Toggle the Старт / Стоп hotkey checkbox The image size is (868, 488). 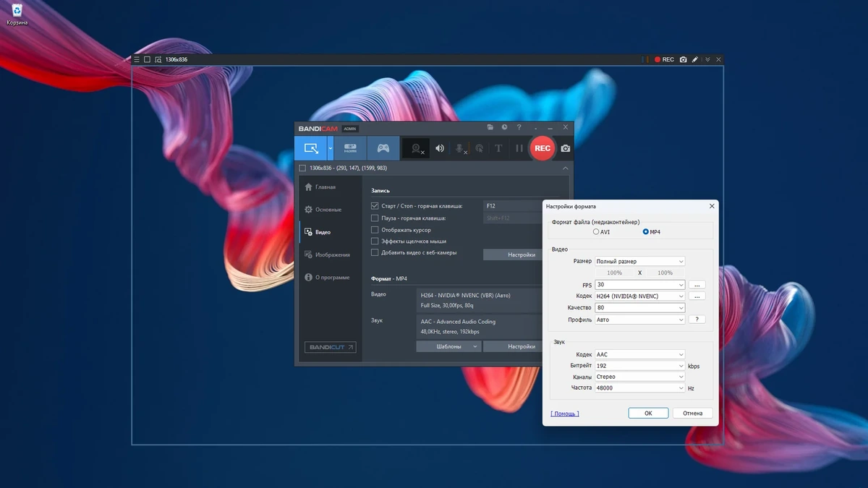pyautogui.click(x=375, y=206)
